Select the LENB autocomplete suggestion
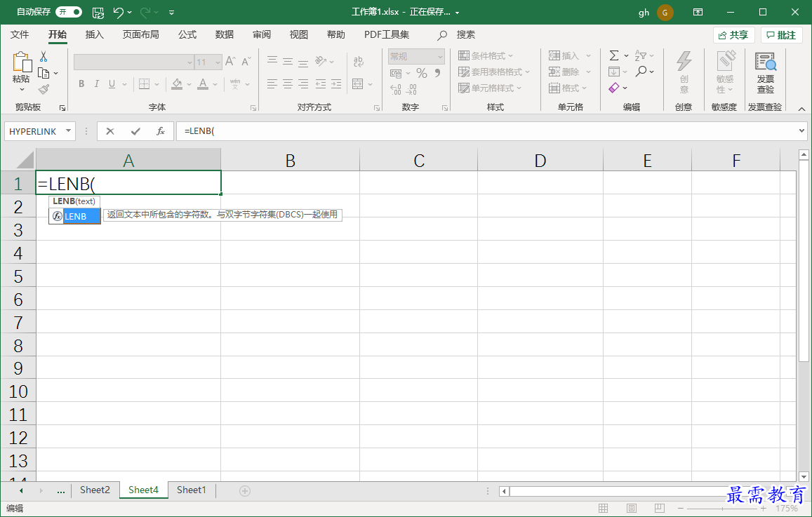812x517 pixels. (75, 216)
